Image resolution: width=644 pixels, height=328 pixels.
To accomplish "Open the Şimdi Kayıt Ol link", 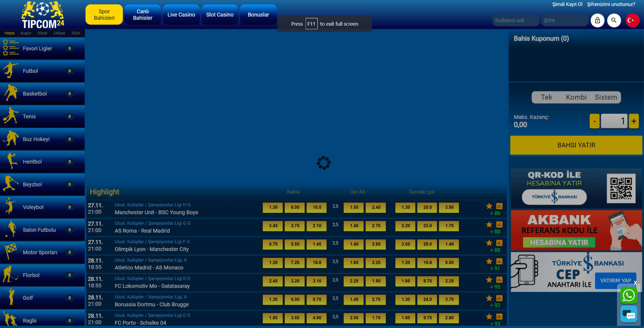I will click(567, 4).
